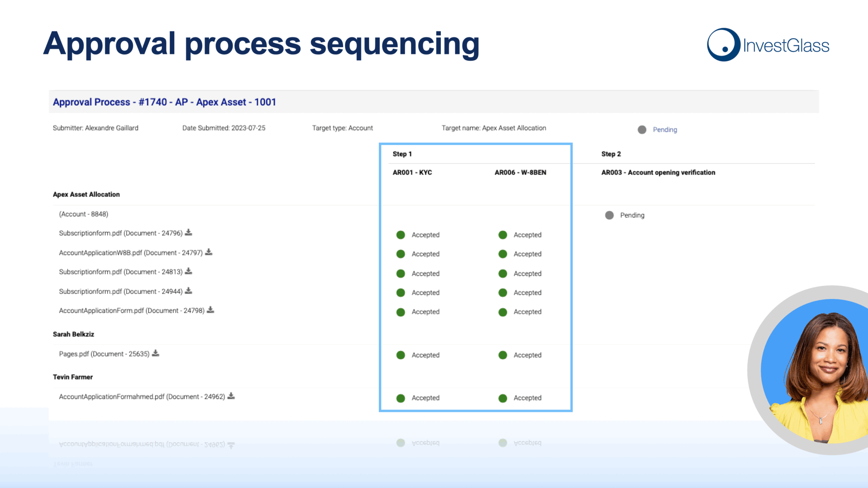This screenshot has height=488, width=868.
Task: Open the Sarah Belkziz section heading
Action: pos(73,334)
